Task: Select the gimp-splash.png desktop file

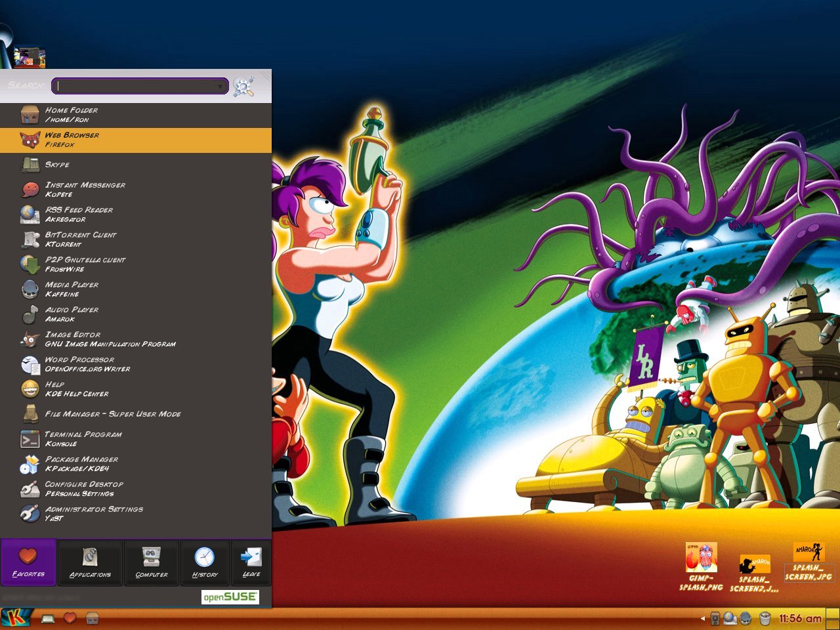Action: (x=701, y=568)
